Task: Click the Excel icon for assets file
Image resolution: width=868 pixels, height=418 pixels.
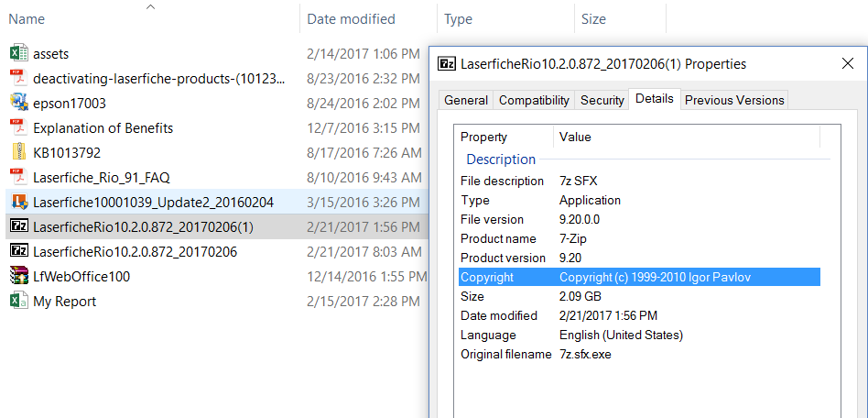Action: tap(18, 54)
